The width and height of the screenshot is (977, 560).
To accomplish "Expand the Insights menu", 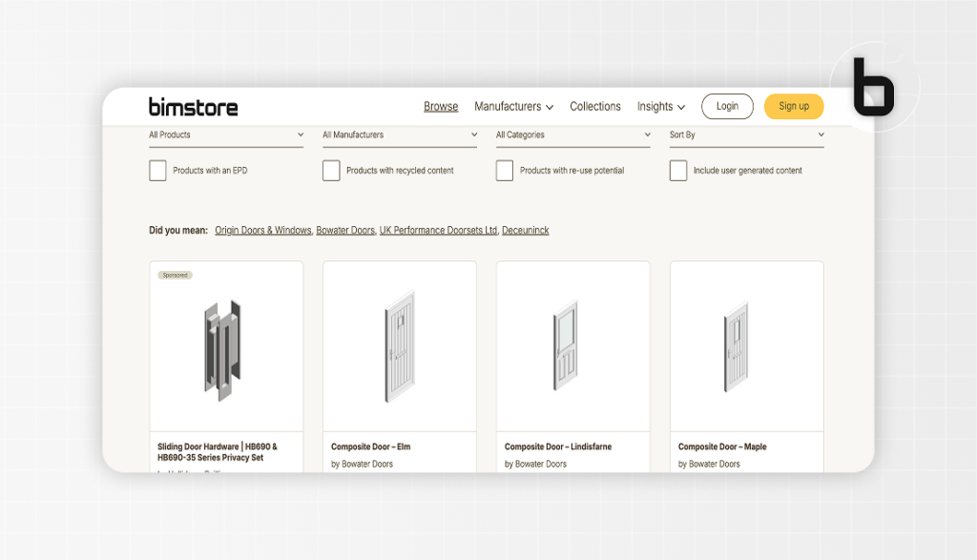I will (660, 107).
